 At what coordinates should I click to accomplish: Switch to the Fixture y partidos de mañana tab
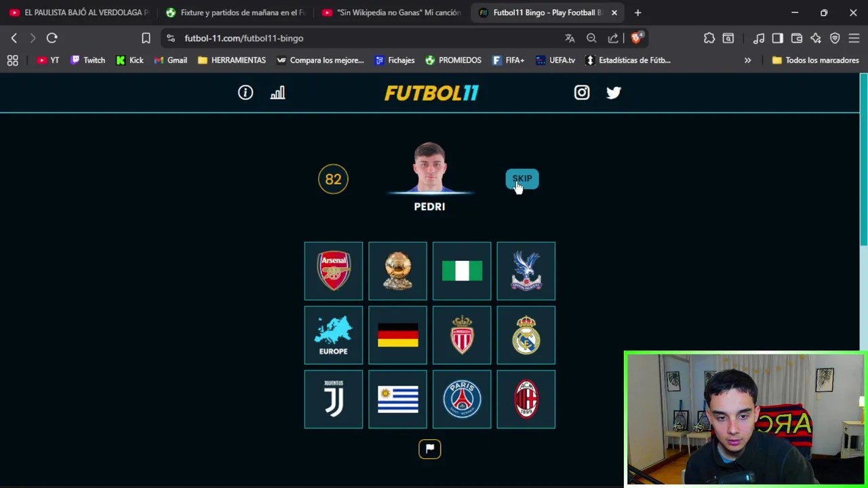pos(236,12)
